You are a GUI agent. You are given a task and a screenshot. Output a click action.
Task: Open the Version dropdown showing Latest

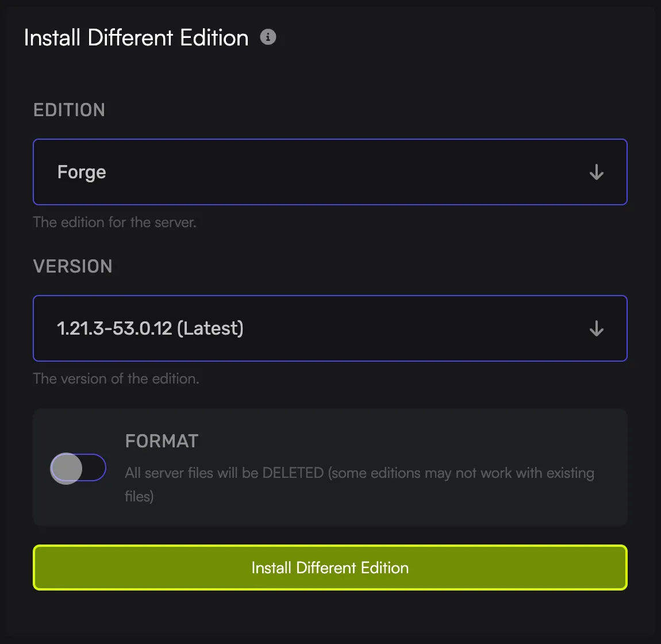tap(330, 328)
